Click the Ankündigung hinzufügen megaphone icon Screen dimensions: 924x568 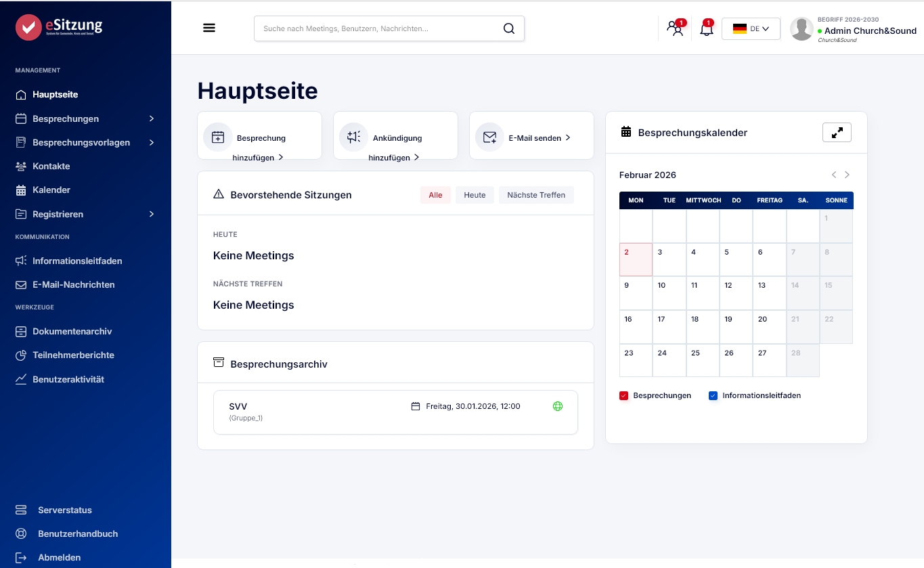click(x=353, y=137)
